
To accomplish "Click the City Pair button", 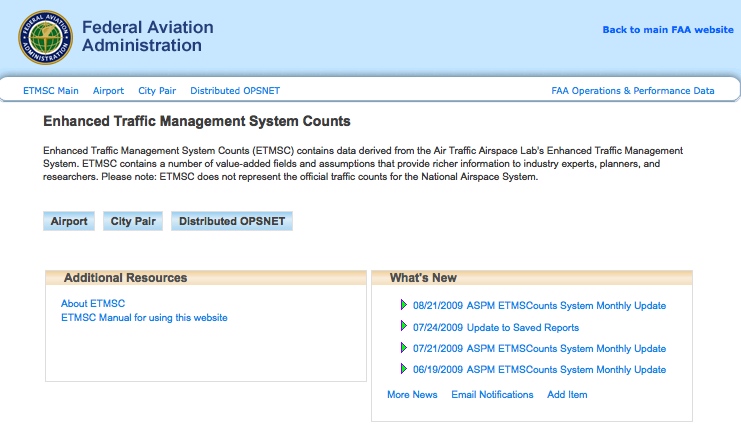I will coord(133,221).
